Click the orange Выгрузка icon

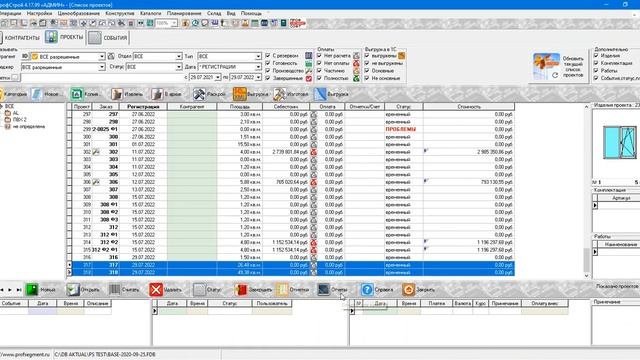(x=240, y=94)
